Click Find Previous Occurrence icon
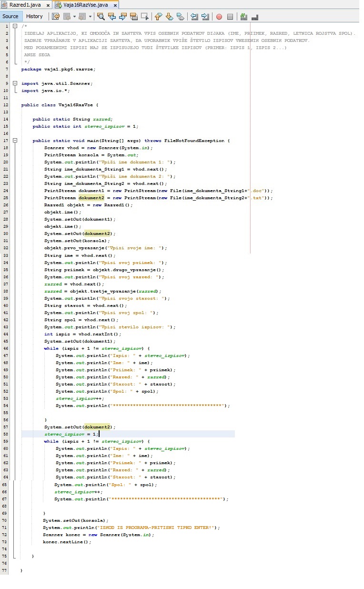The image size is (364, 589). coord(112,16)
